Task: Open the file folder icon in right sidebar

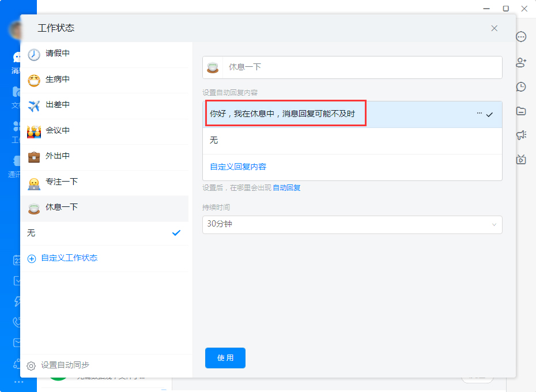Action: [x=521, y=111]
